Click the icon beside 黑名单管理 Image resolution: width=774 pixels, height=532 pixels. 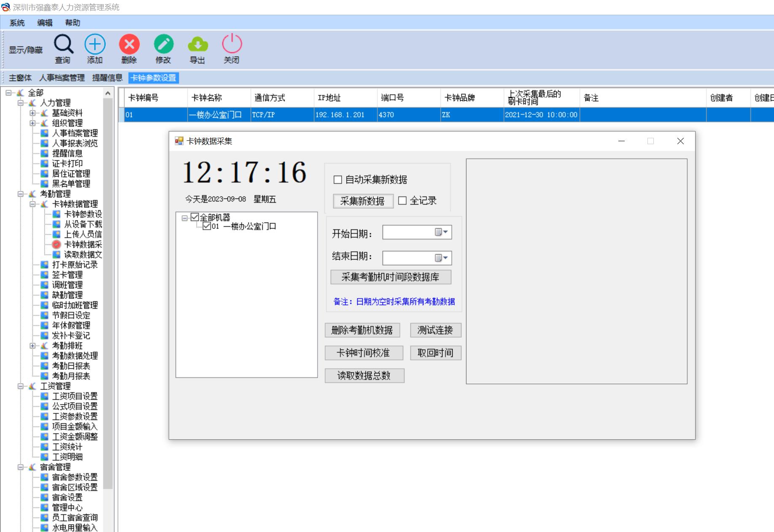(x=44, y=184)
